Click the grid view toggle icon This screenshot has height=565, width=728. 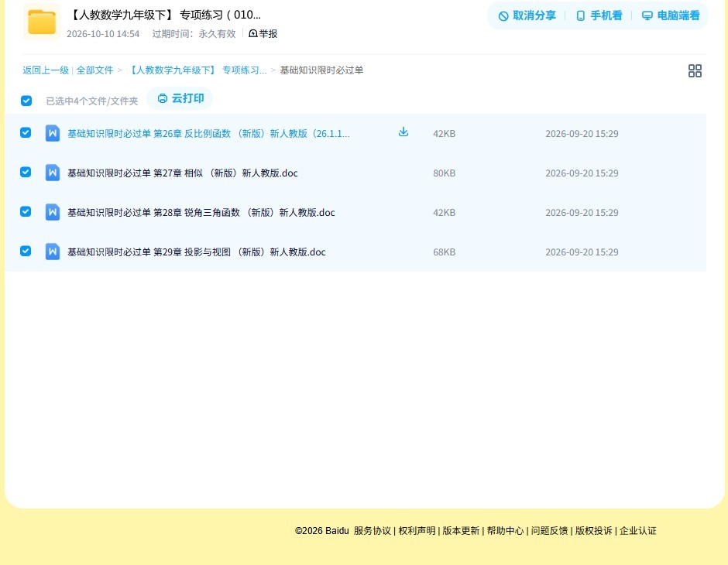(695, 70)
